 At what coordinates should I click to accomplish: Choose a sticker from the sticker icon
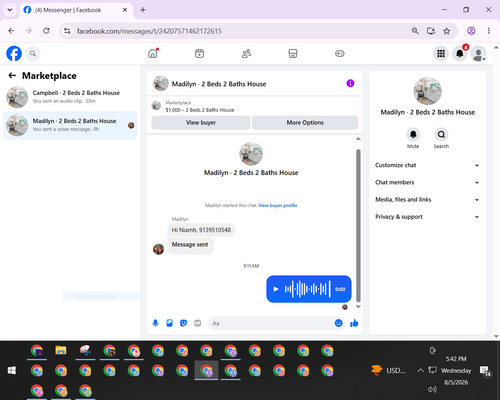pyautogui.click(x=183, y=323)
